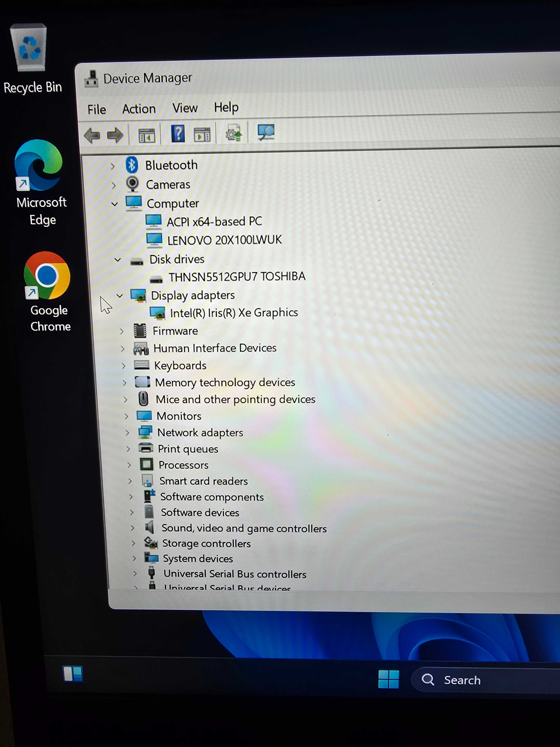Expand the Monitors category

[127, 416]
